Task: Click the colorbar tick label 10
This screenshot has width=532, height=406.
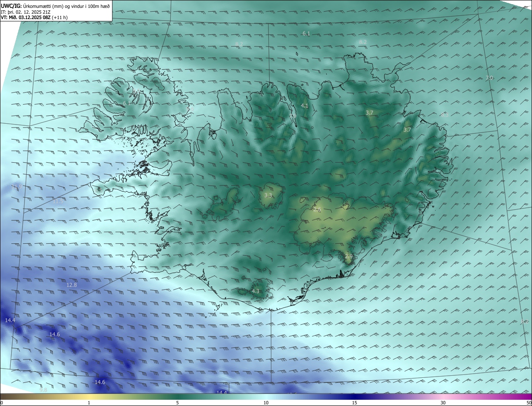Action: [x=266, y=403]
